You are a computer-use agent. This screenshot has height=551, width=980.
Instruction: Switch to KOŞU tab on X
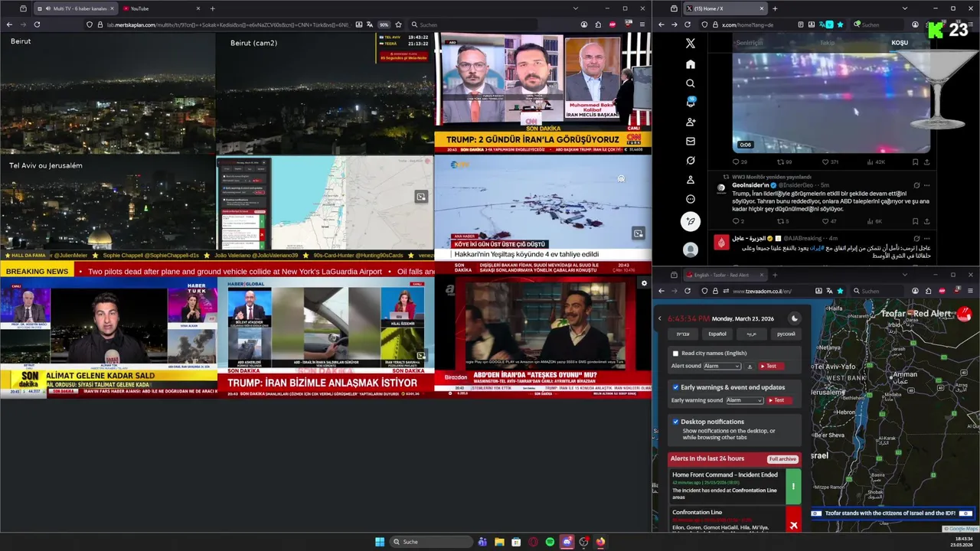pyautogui.click(x=900, y=43)
